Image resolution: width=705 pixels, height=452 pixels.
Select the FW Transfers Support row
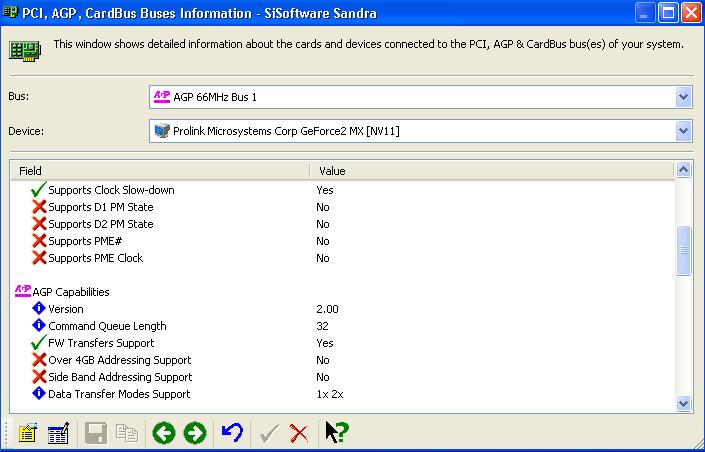point(342,343)
